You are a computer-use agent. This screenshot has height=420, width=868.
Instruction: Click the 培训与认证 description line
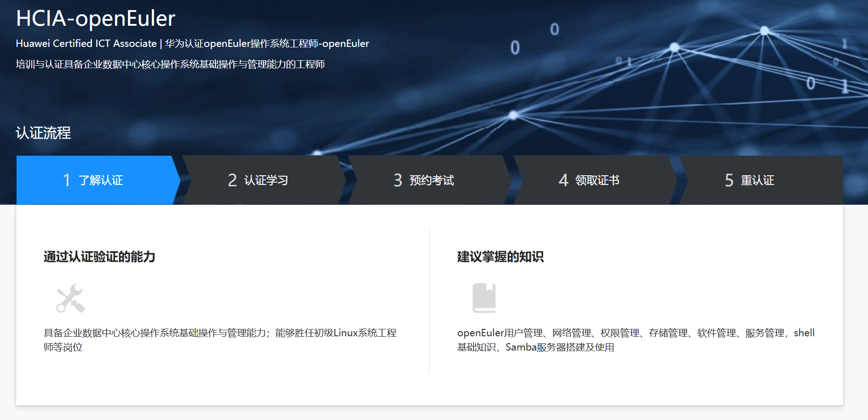pos(170,64)
